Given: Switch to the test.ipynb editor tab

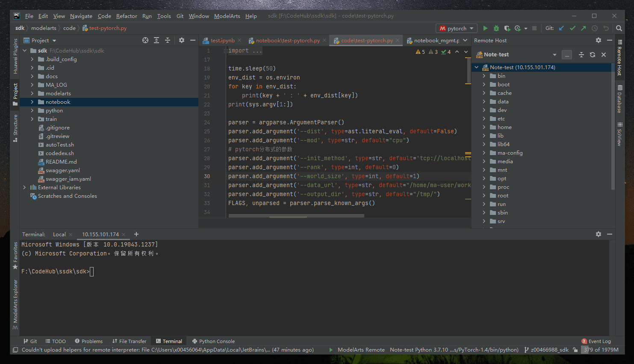Looking at the screenshot, I should (222, 41).
